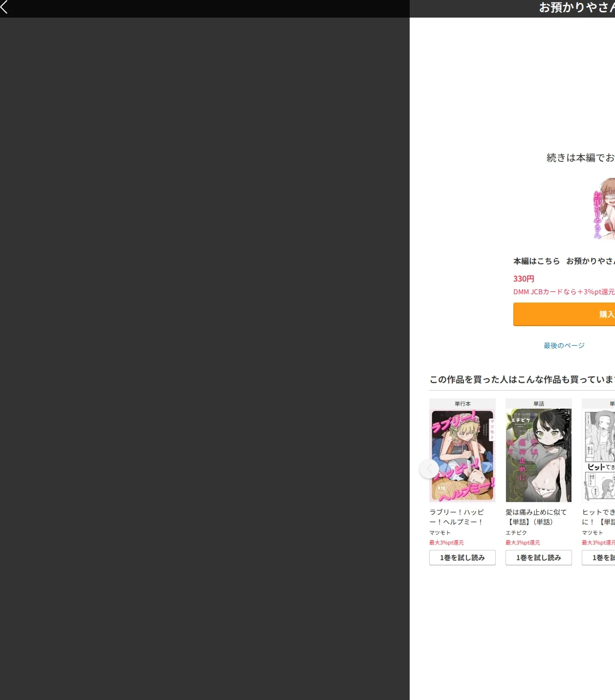This screenshot has width=615, height=700.
Task: Click the お預かりやさん title in the header
Action: pyautogui.click(x=577, y=7)
